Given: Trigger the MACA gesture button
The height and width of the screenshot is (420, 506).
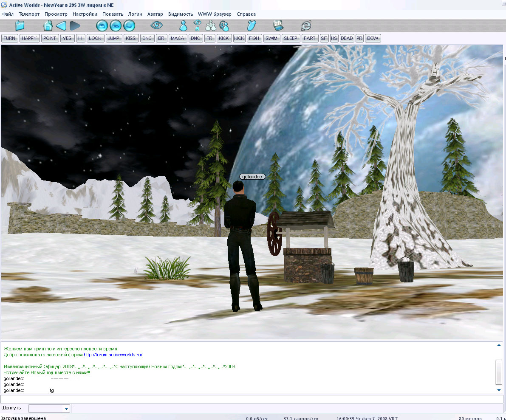Looking at the screenshot, I should coord(177,38).
